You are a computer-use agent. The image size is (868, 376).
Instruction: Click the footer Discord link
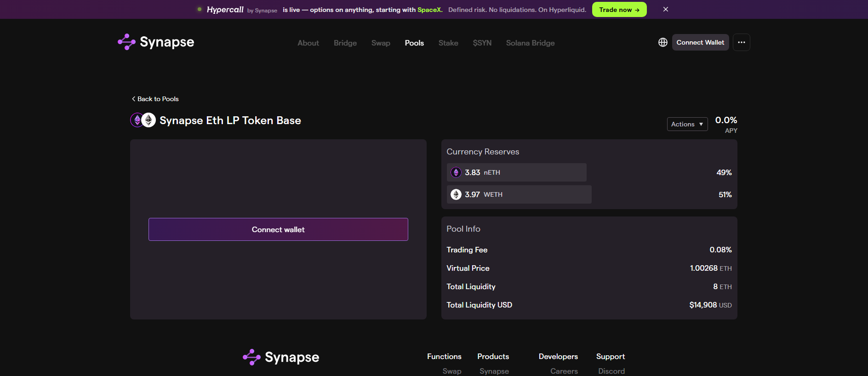click(611, 371)
